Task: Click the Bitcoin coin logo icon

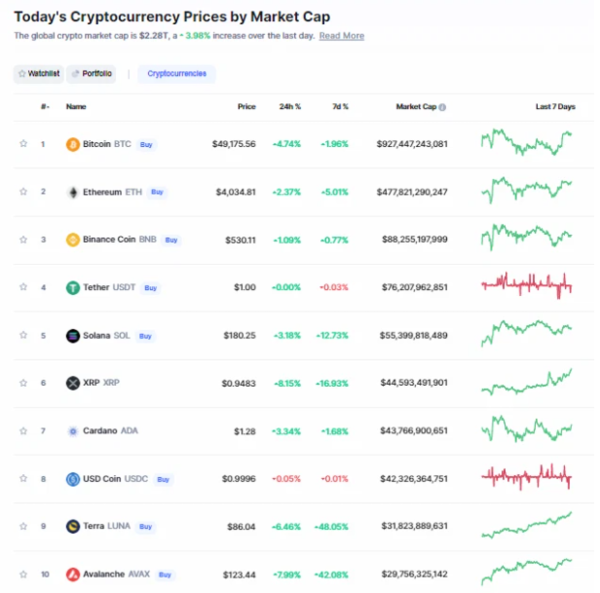Action: [72, 144]
